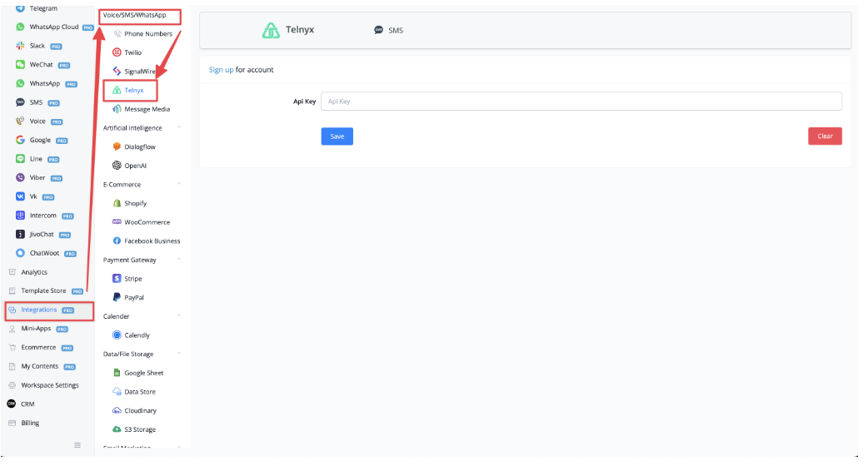Open the Data Store icon
Image resolution: width=868 pixels, height=466 pixels.
[x=117, y=391]
